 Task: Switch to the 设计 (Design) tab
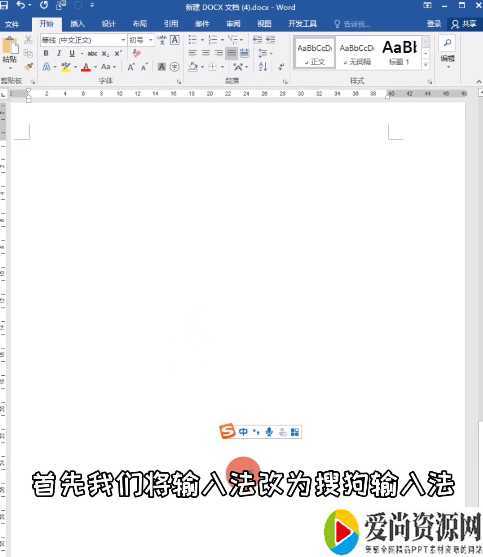(x=108, y=24)
